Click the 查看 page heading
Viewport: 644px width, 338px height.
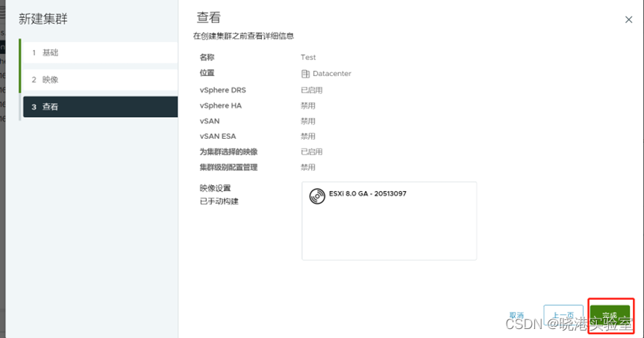point(209,17)
